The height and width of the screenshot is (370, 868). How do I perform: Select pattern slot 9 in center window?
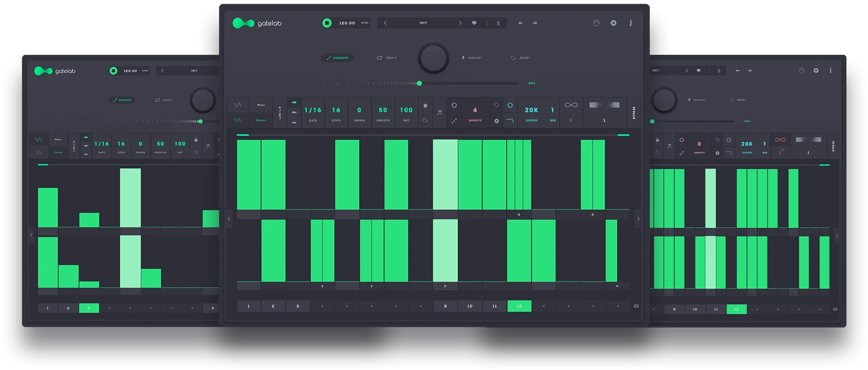(445, 306)
